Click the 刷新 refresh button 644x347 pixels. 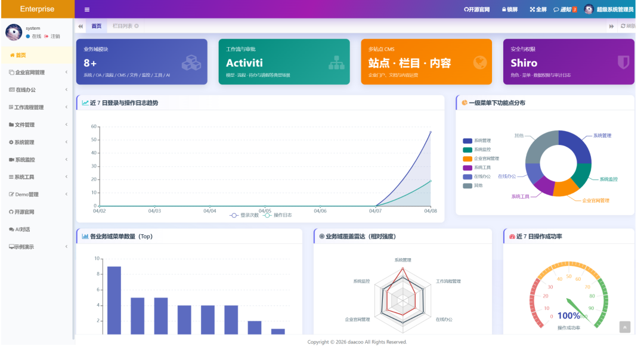(628, 26)
